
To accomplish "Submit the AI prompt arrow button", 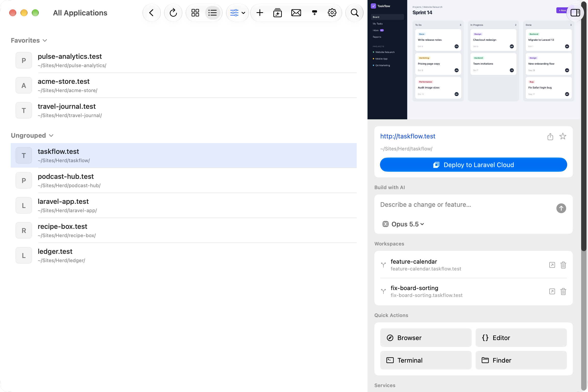I will (561, 208).
